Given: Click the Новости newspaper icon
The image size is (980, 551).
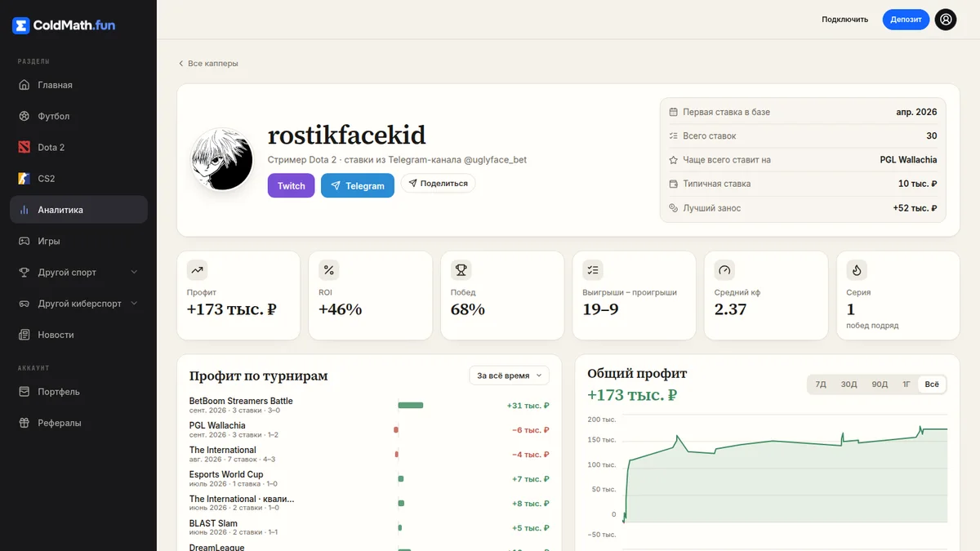Looking at the screenshot, I should click(23, 335).
